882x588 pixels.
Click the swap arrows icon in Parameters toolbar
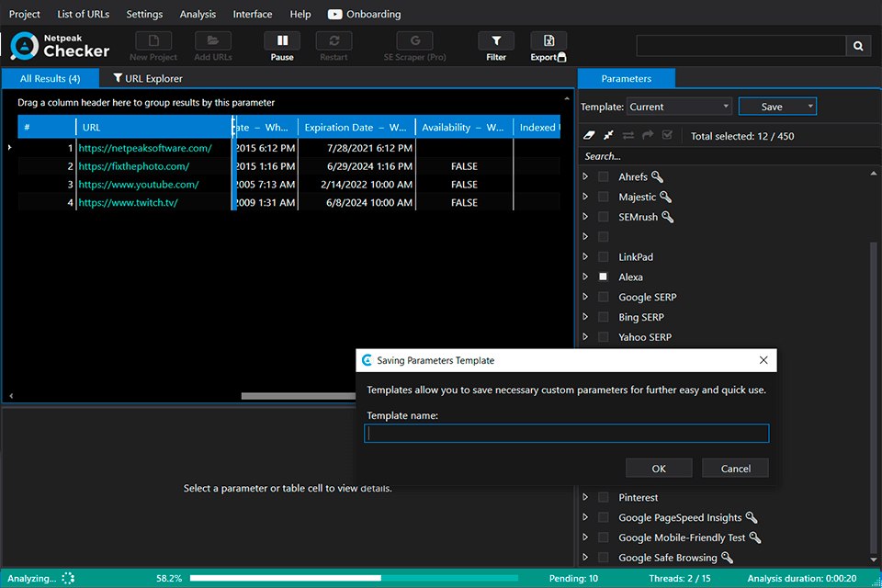click(x=628, y=136)
